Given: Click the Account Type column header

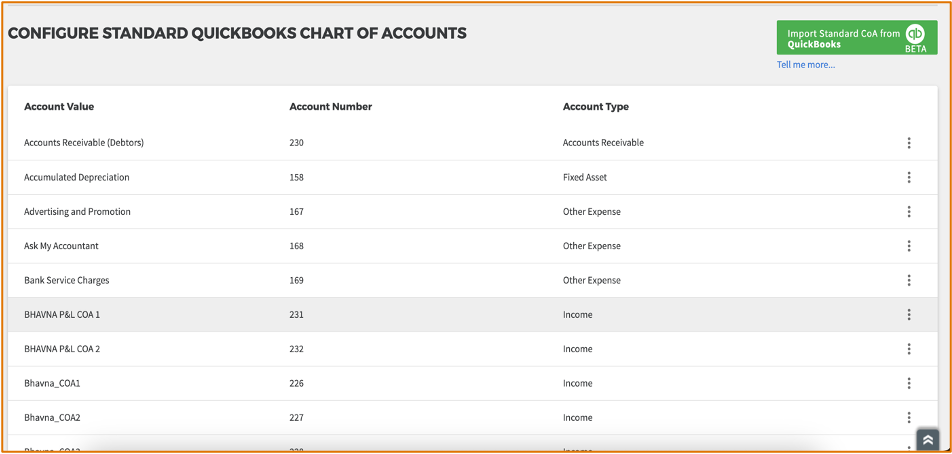Looking at the screenshot, I should (596, 107).
